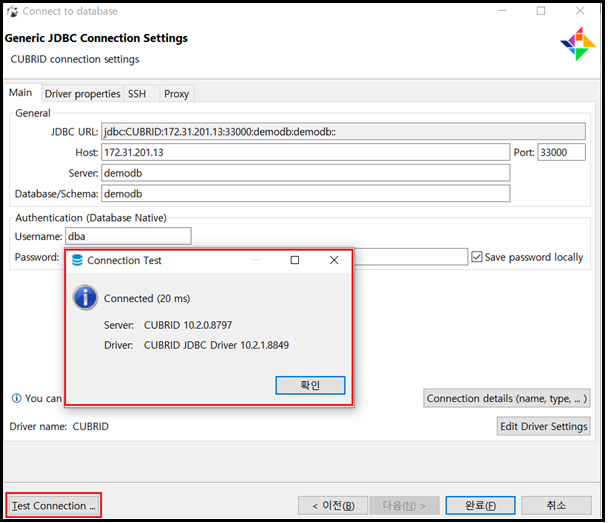
Task: Click the Password input field
Action: click(x=410, y=257)
